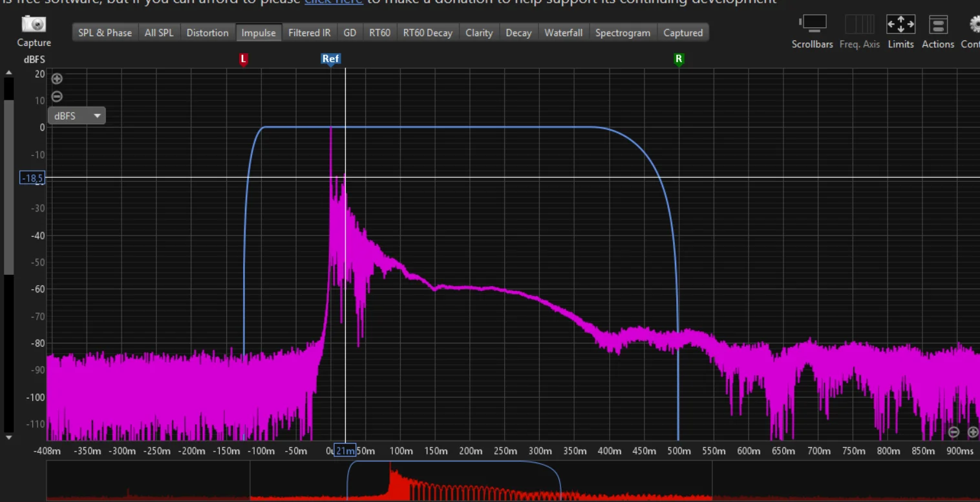Click the vertical axis scrollbar

[9, 188]
